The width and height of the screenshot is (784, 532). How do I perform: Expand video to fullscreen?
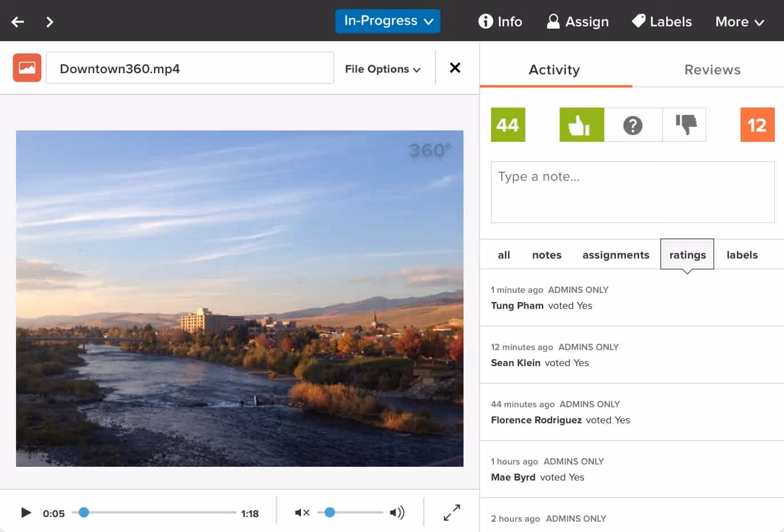tap(452, 513)
